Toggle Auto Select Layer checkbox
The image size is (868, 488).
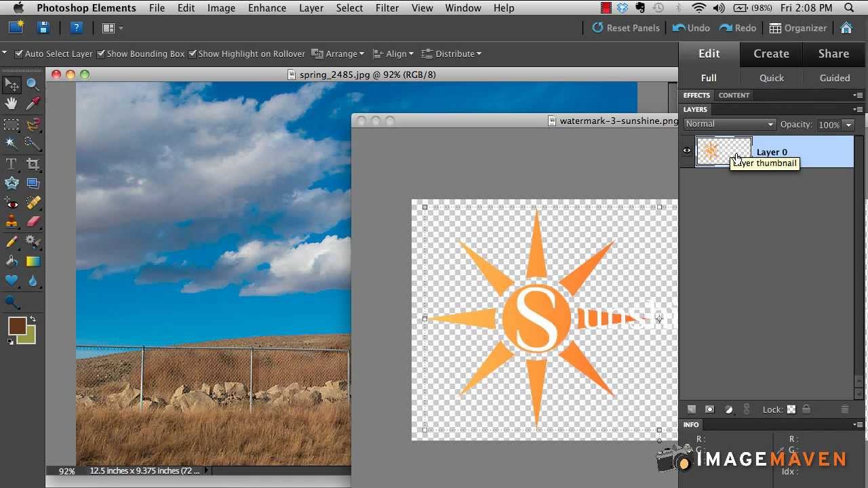click(19, 54)
